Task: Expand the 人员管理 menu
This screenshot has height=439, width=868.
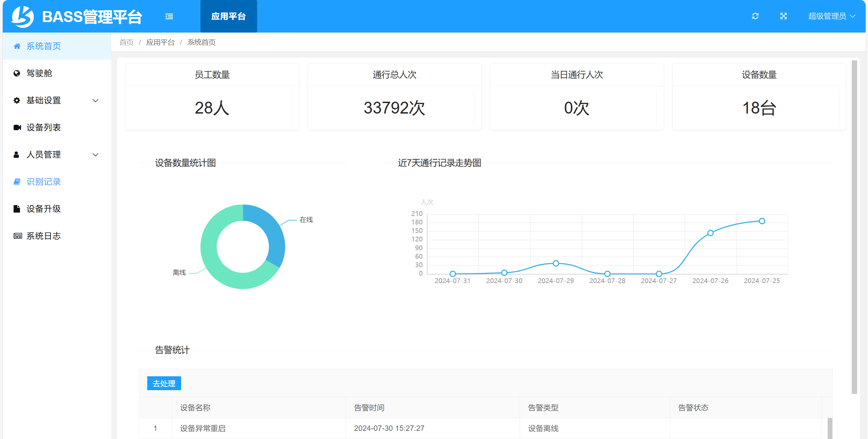Action: point(43,155)
